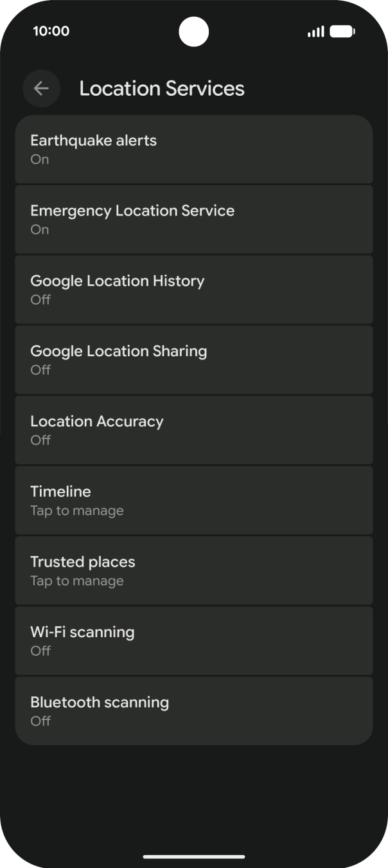Image resolution: width=388 pixels, height=868 pixels.
Task: Toggle Wi-Fi scanning on
Action: click(x=194, y=640)
